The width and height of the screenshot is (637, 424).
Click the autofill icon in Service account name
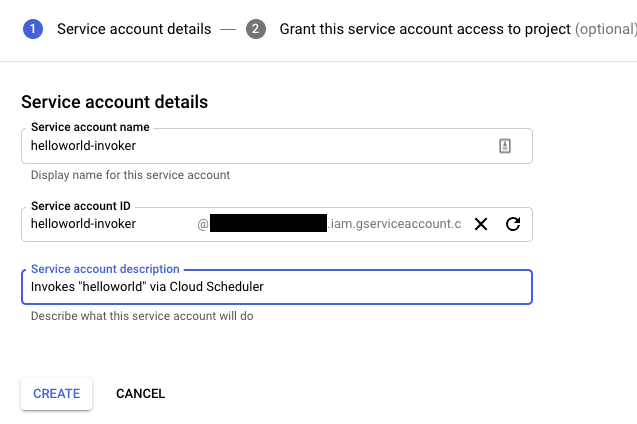[505, 146]
